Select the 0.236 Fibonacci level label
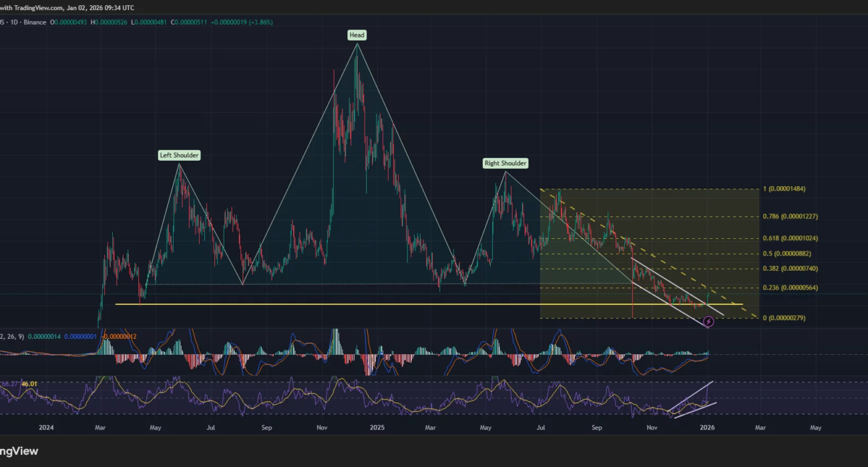 point(790,288)
